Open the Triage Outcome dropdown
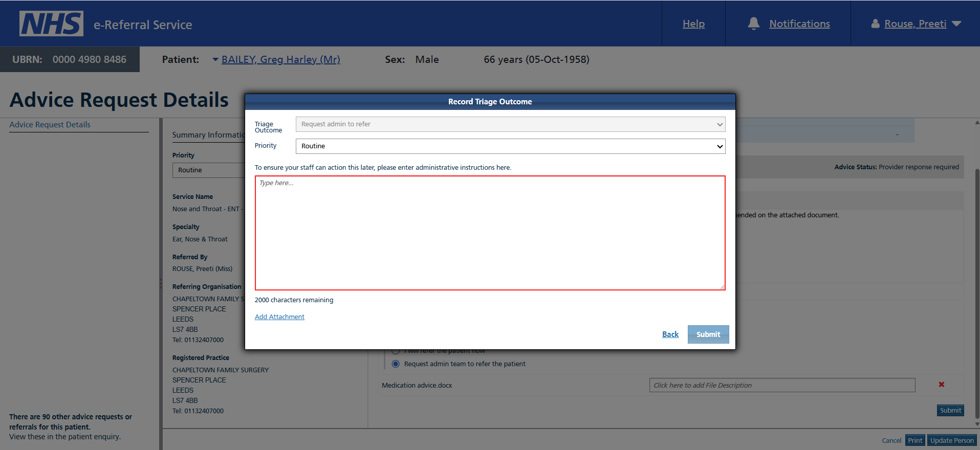The image size is (980, 450). [510, 124]
